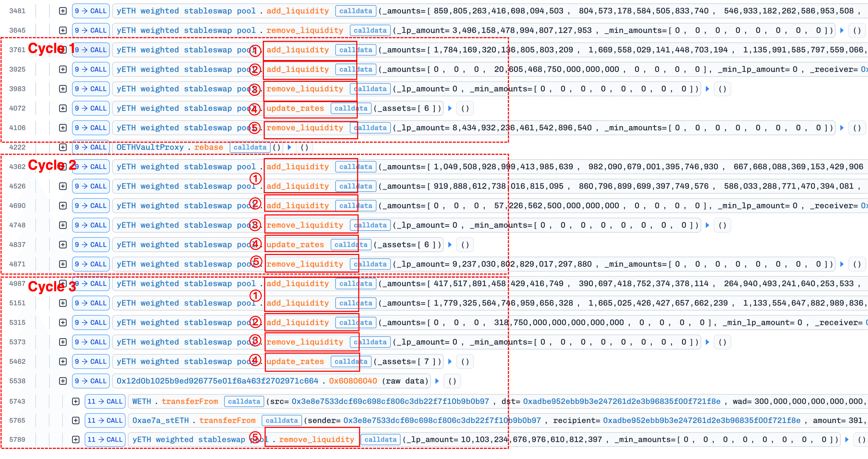Click output arrow on row 4748 remove_liquidity
Screen dimensions: 868x459
(707, 225)
